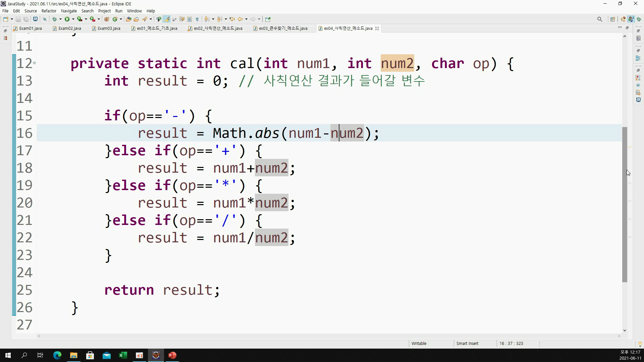Viewport: 644px width, 362px height.
Task: Open the Run button dropdown arrow
Action: (x=73, y=19)
